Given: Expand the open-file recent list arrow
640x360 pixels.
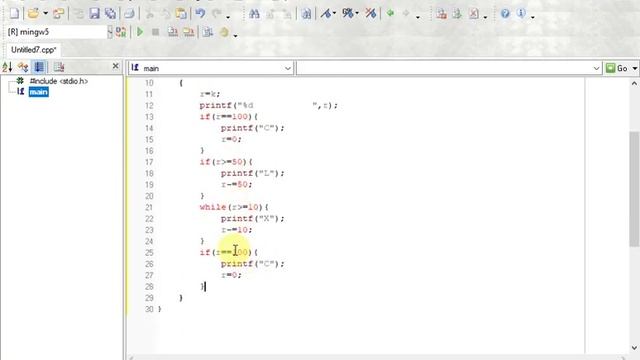Looking at the screenshot, I should (x=45, y=14).
